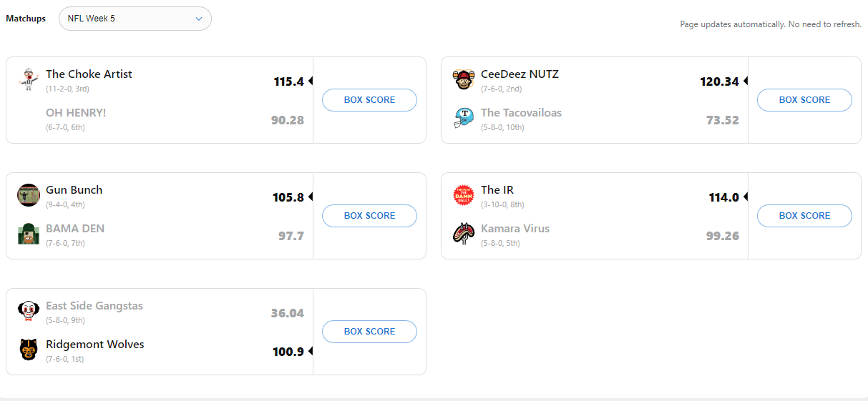Click The IR red team logo

pos(464,195)
